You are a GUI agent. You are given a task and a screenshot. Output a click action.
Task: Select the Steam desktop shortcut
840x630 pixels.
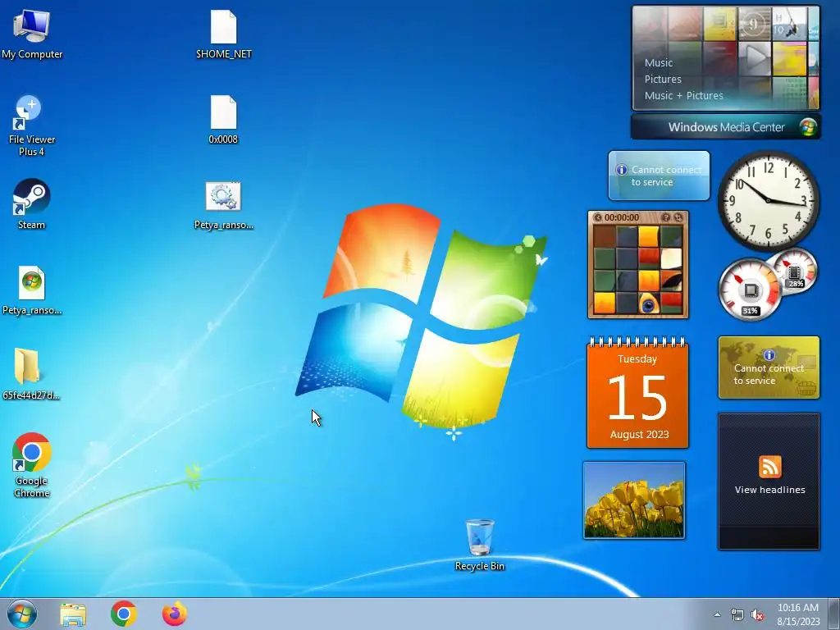pos(32,204)
